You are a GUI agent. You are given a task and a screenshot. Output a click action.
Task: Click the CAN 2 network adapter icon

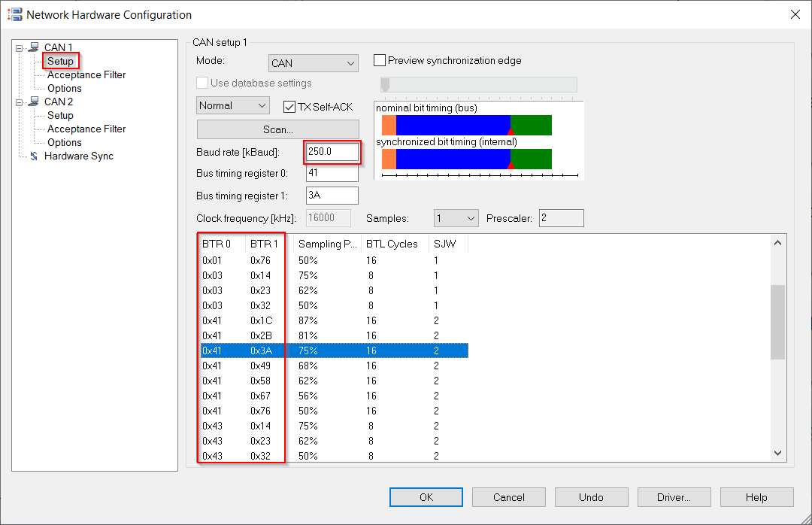coord(34,102)
